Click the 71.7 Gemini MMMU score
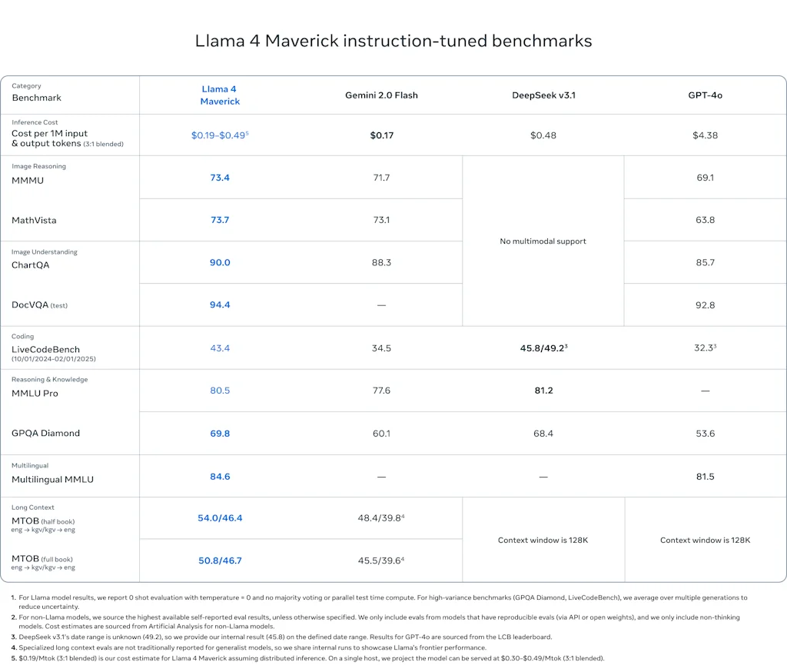This screenshot has height=672, width=787. point(381,178)
